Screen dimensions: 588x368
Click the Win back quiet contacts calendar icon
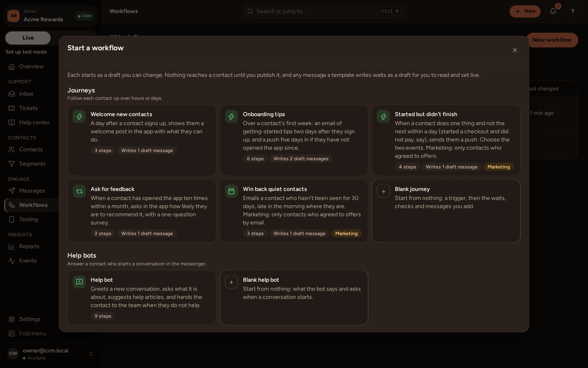[x=232, y=191]
